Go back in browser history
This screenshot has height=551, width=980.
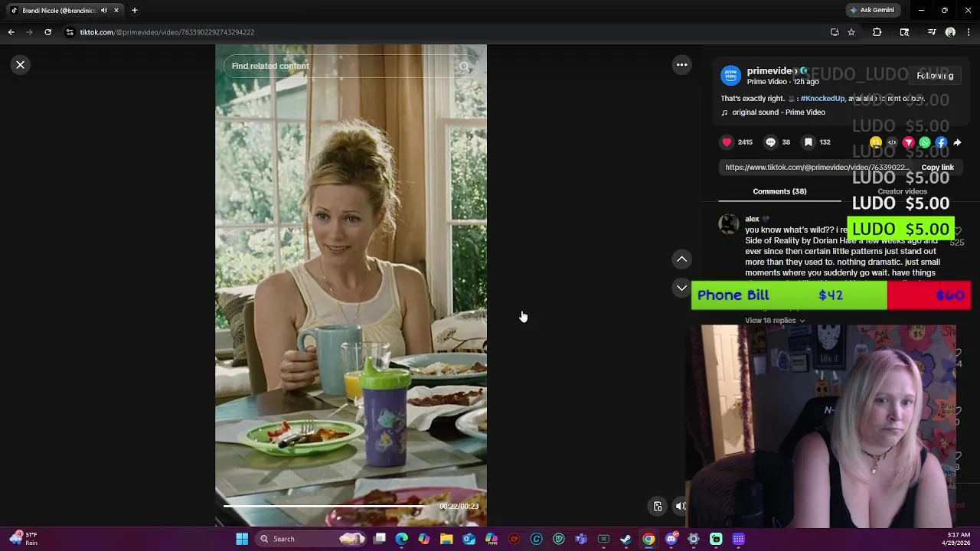11,32
